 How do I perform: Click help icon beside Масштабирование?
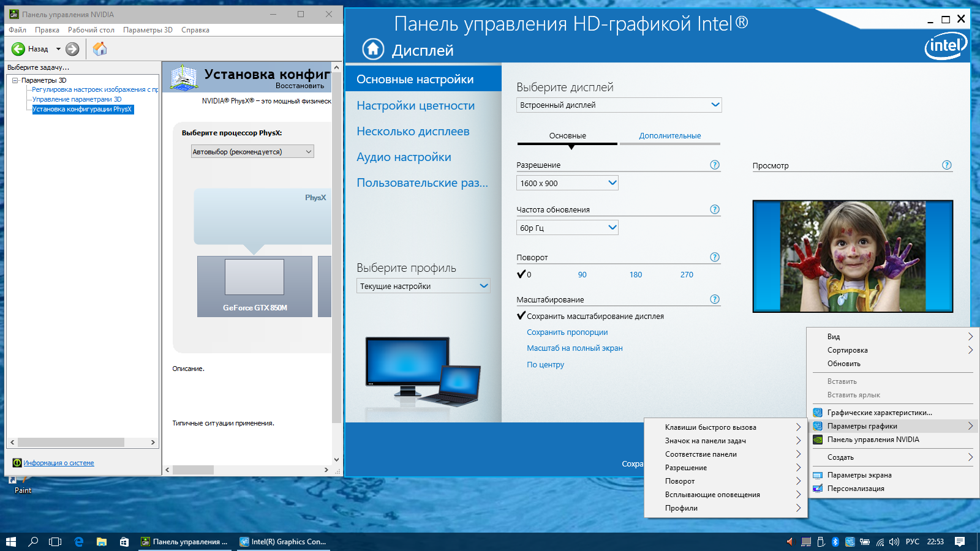(715, 299)
